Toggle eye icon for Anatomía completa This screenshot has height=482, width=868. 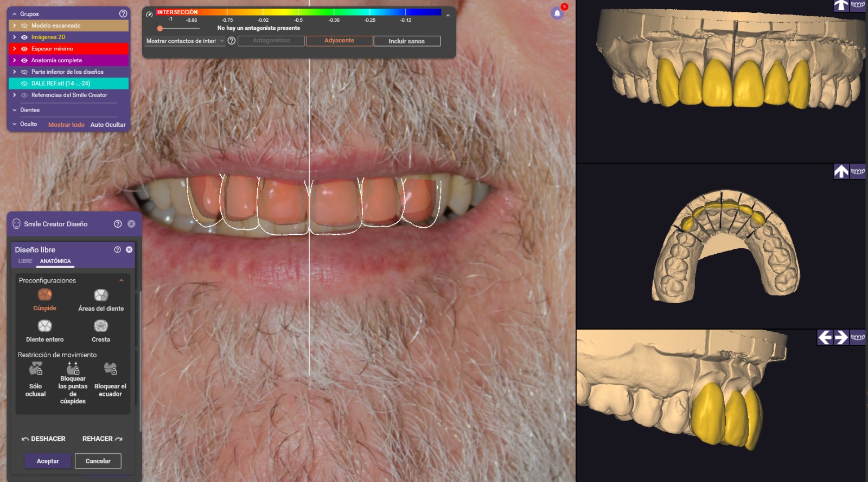[x=24, y=60]
